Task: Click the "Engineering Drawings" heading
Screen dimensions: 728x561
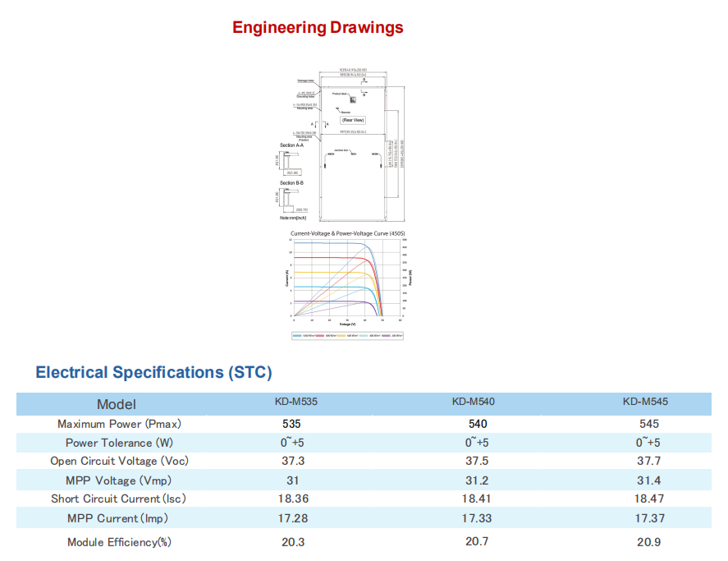Action: pos(318,27)
